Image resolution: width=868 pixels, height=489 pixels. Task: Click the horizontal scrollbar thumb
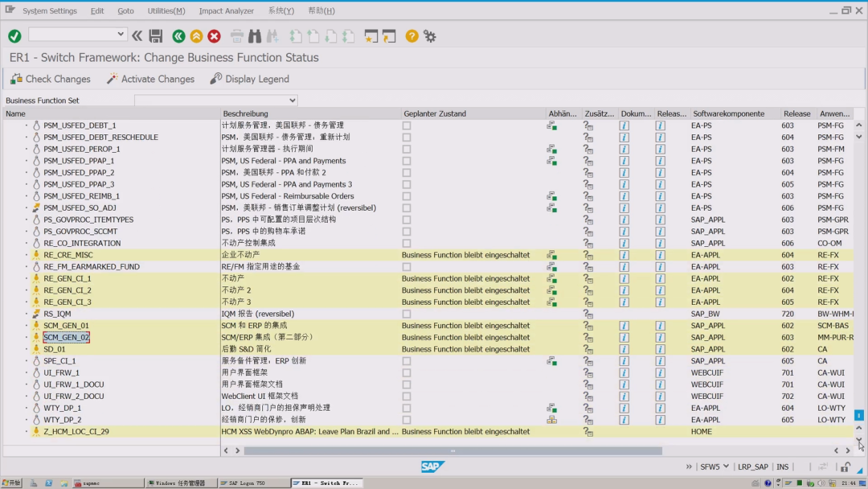(452, 450)
